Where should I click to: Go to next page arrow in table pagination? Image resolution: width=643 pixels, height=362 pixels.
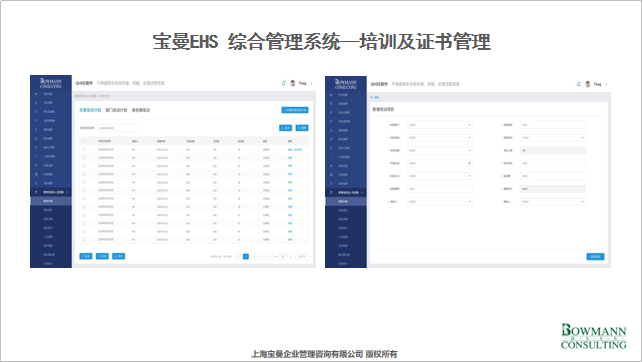pos(290,257)
